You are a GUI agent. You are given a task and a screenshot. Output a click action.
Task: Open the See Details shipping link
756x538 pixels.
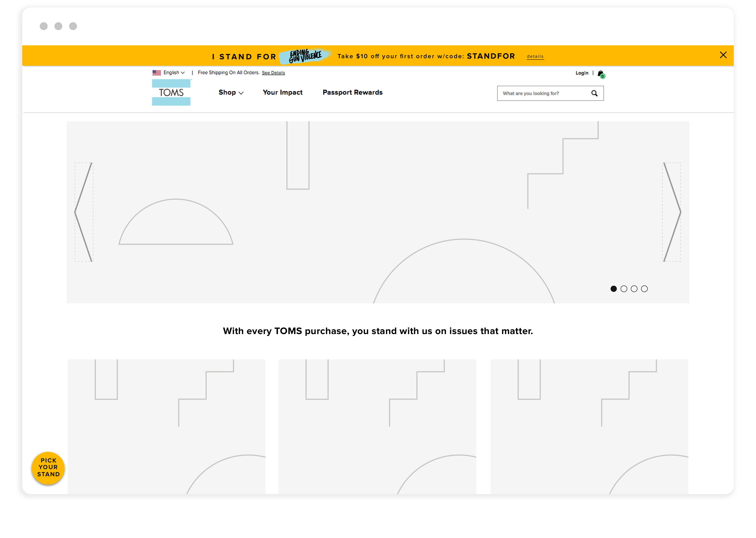273,73
